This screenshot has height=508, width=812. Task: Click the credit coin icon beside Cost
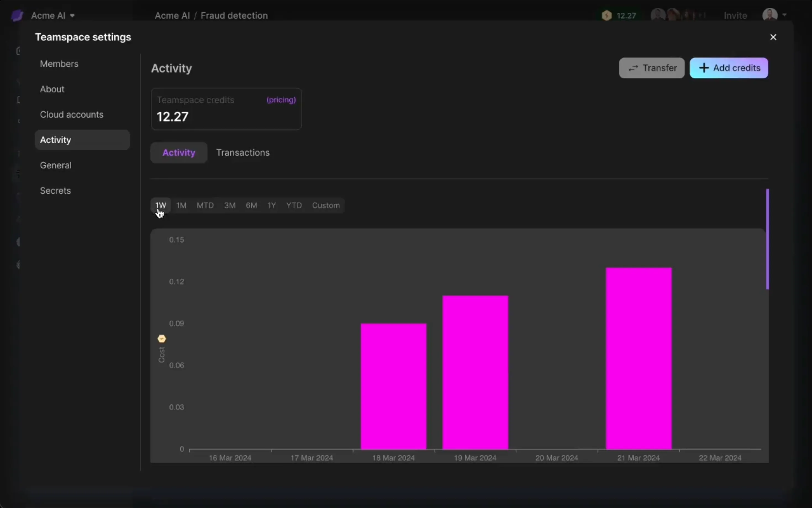click(162, 339)
